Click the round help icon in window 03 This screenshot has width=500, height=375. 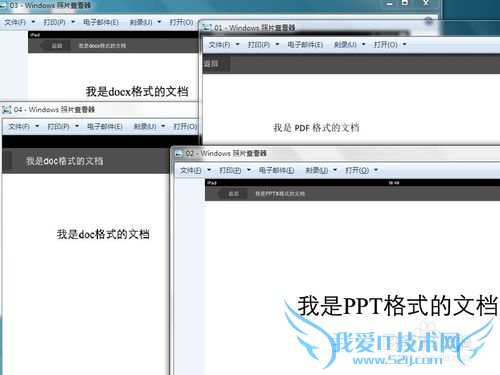point(429,21)
